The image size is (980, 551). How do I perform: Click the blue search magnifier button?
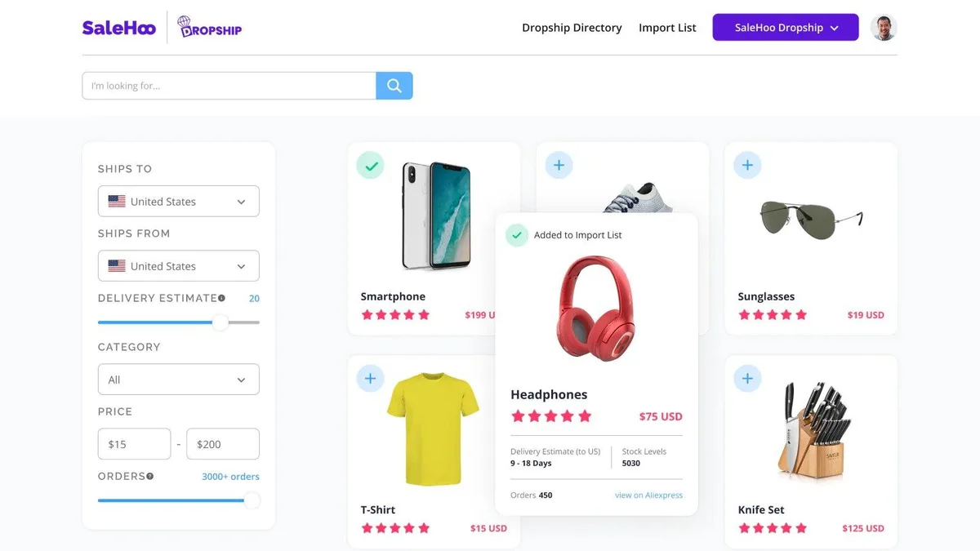point(394,86)
